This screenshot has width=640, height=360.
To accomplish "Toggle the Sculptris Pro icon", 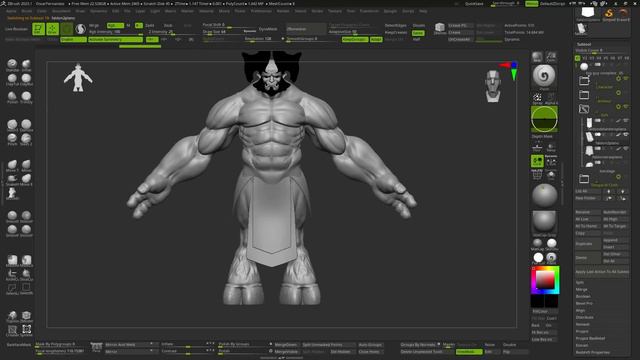I will pos(81,29).
